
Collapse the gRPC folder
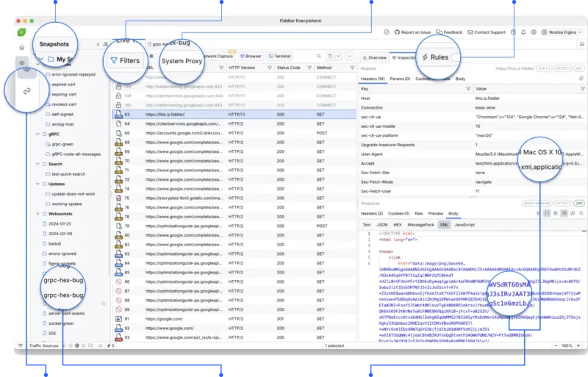(x=37, y=134)
